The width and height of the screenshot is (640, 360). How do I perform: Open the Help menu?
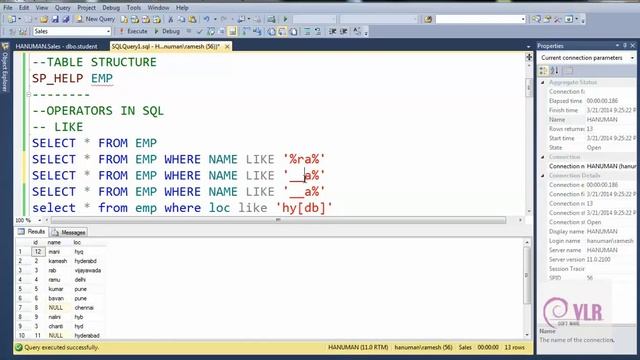[182, 7]
